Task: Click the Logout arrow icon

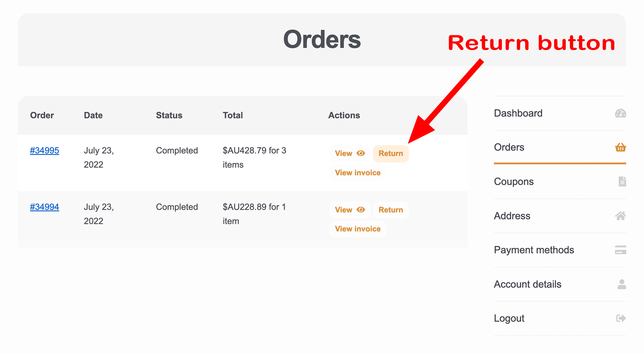Action: click(x=621, y=318)
